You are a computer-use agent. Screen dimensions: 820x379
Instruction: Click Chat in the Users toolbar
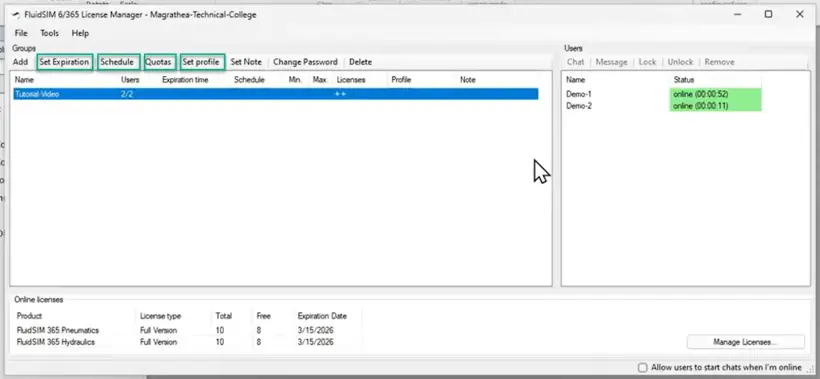pyautogui.click(x=576, y=62)
